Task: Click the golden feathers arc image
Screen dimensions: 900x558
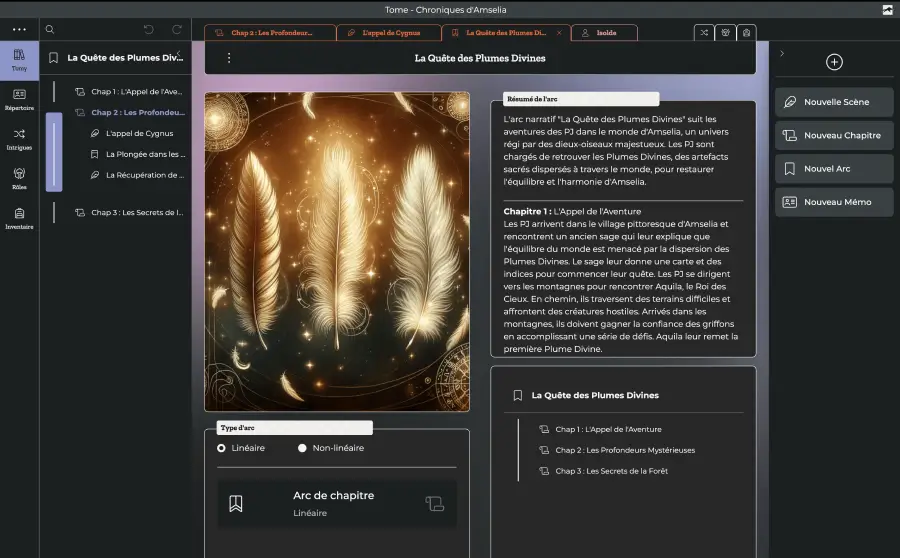Action: click(x=337, y=251)
